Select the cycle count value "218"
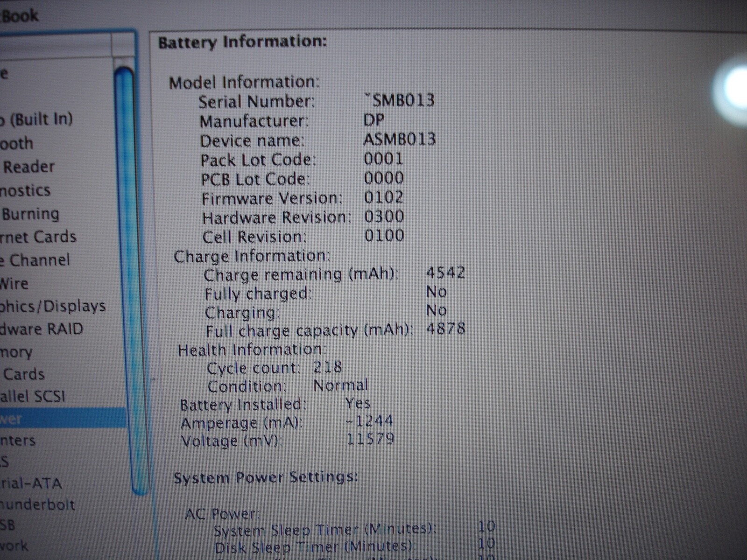The width and height of the screenshot is (747, 560). (328, 367)
